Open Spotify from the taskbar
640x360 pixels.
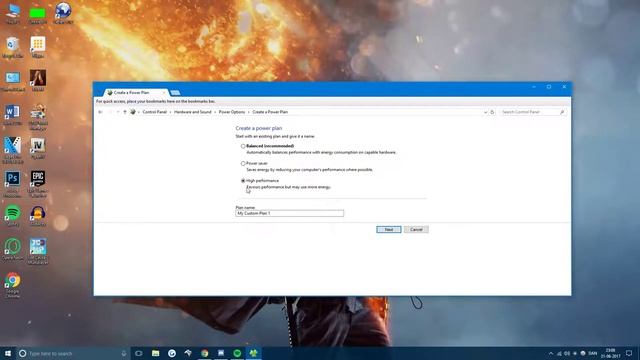237,353
